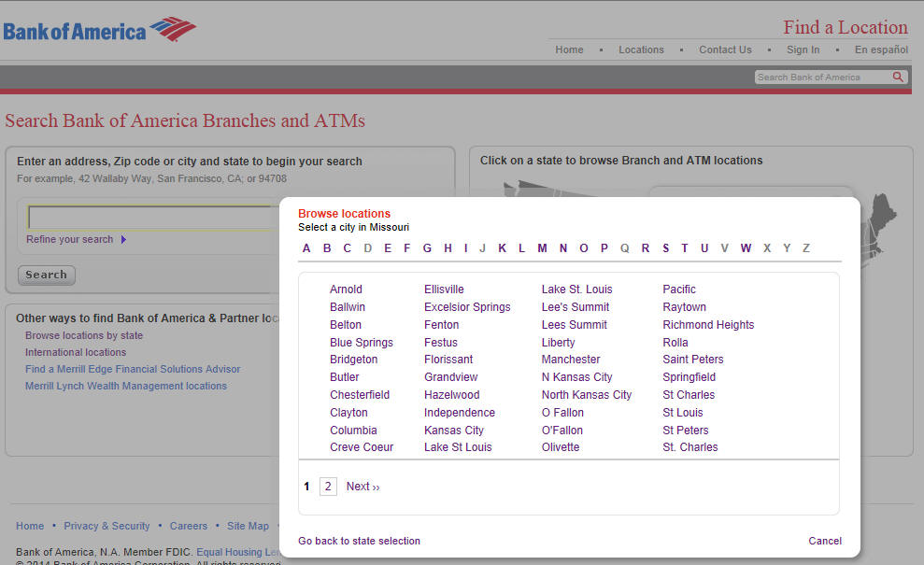Image resolution: width=924 pixels, height=565 pixels.
Task: Find a Merrill Edge Financial Solutions Advisor
Action: 133,369
